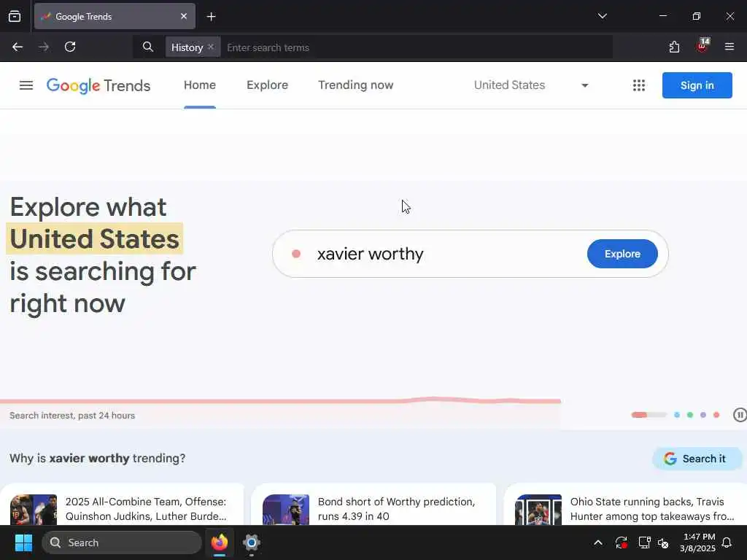747x560 pixels.
Task: Click the xavier worthy search term field
Action: coord(370,254)
